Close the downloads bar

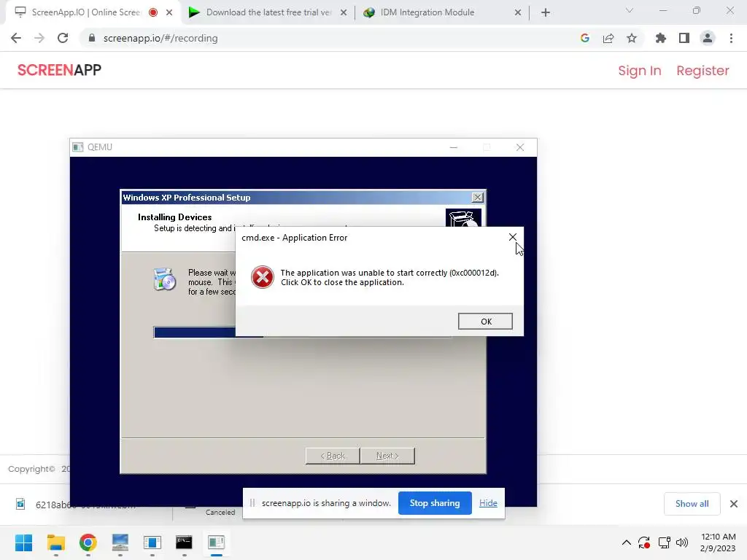[734, 503]
